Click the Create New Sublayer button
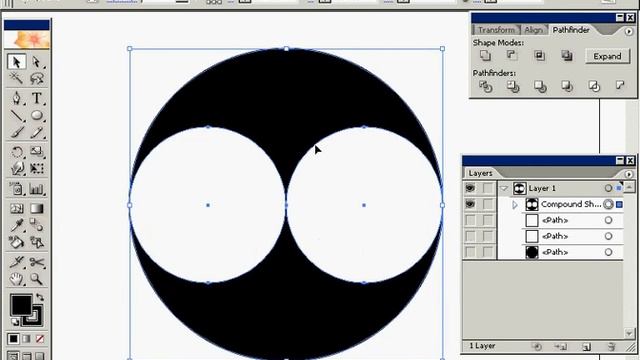Viewport: 640px width, 360px height. click(561, 347)
